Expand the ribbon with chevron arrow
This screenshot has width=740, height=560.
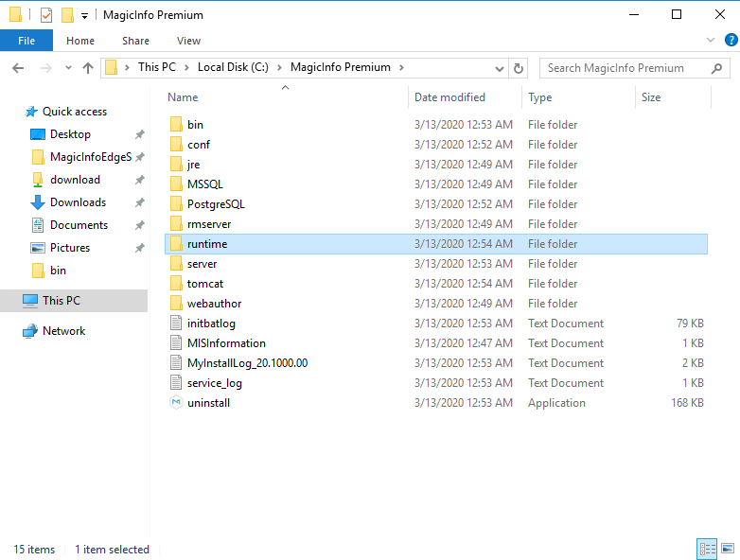pyautogui.click(x=711, y=40)
